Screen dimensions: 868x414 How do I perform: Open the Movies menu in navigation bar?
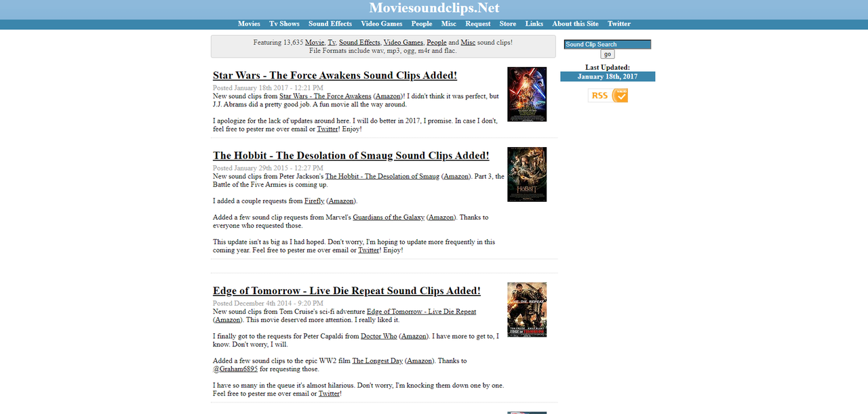coord(249,24)
